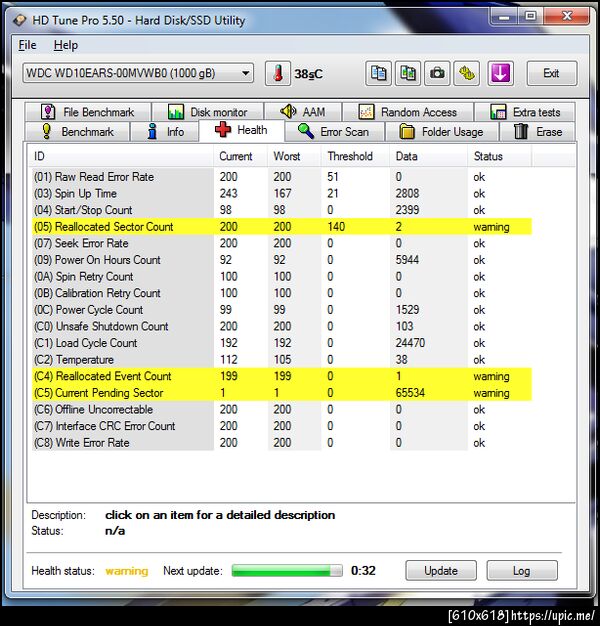Click the Update button
The image size is (600, 626).
point(441,571)
